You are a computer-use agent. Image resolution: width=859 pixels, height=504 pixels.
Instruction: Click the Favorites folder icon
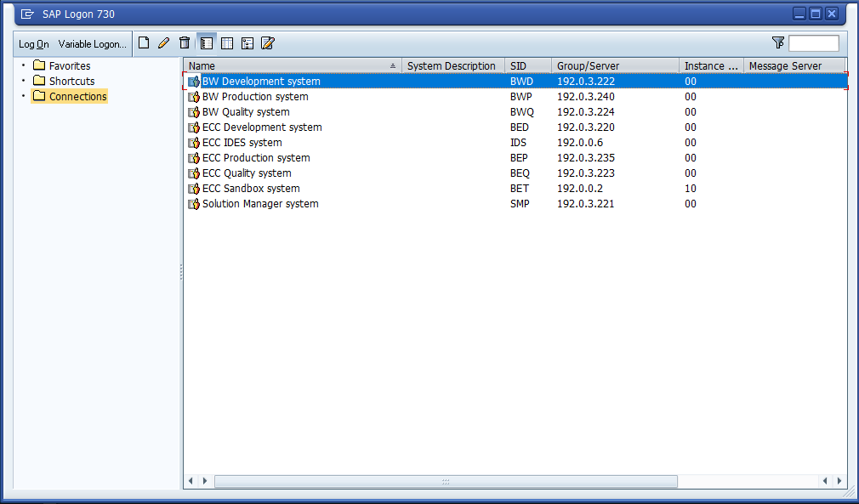39,65
